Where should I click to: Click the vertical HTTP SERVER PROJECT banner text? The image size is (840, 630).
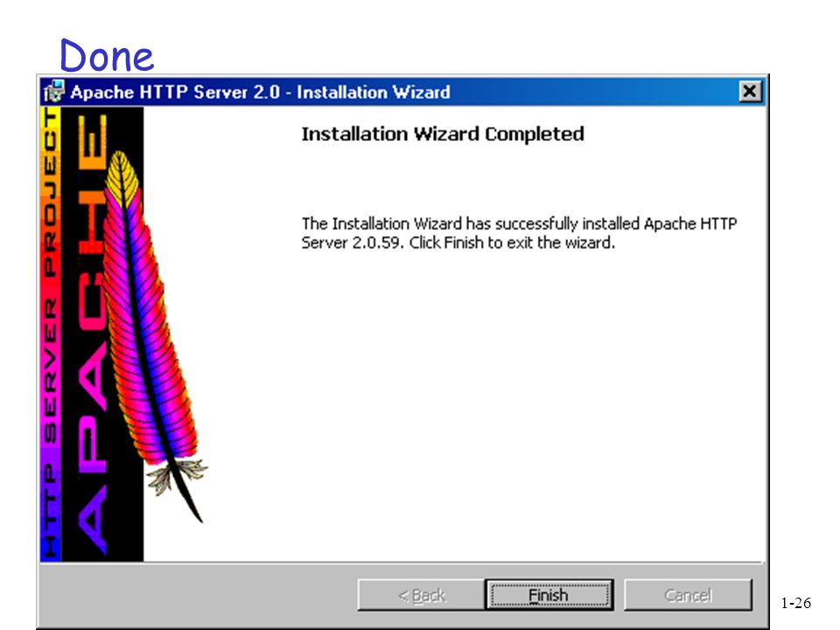coord(50,333)
